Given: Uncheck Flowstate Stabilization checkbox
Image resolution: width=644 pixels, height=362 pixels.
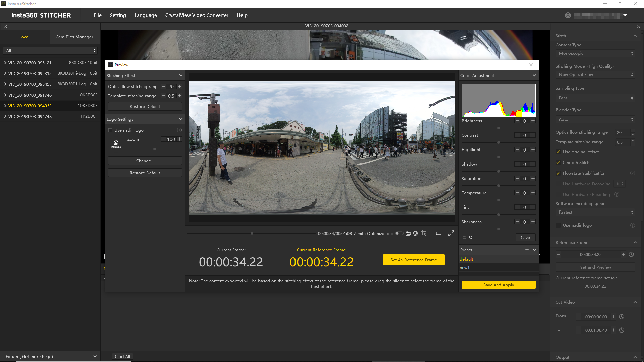Looking at the screenshot, I should click(558, 173).
